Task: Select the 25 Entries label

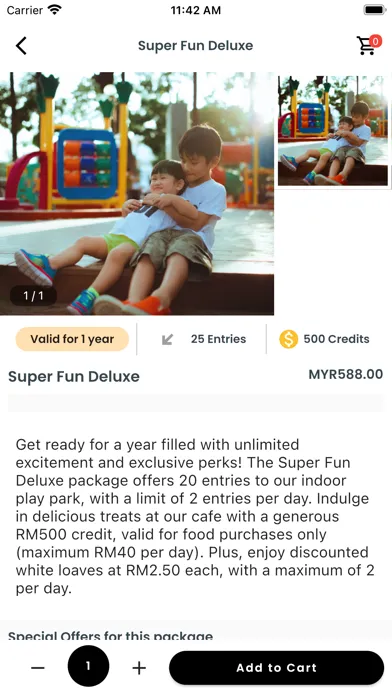Action: click(218, 339)
